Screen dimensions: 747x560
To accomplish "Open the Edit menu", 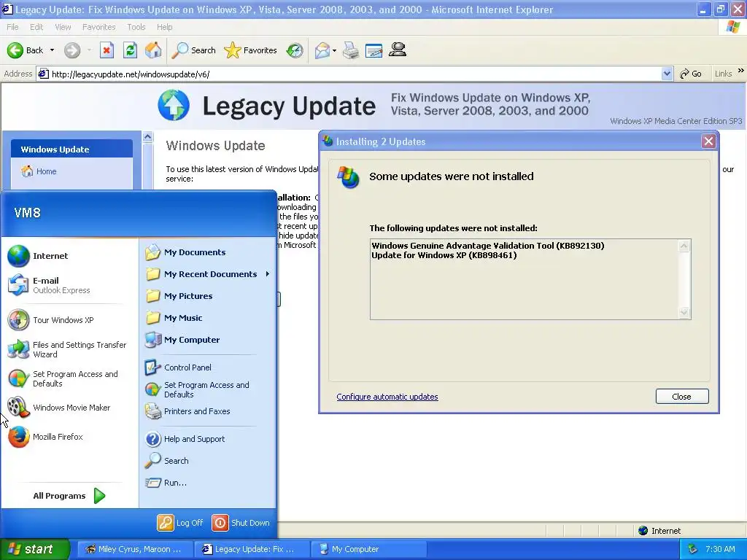I will (36, 27).
